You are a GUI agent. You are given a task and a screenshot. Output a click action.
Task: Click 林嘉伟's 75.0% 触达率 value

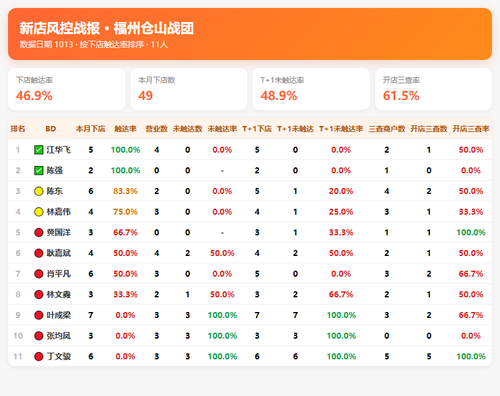(125, 212)
